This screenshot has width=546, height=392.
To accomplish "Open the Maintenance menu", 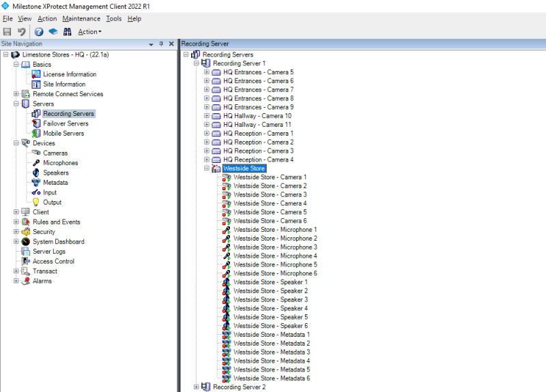I will tap(81, 18).
